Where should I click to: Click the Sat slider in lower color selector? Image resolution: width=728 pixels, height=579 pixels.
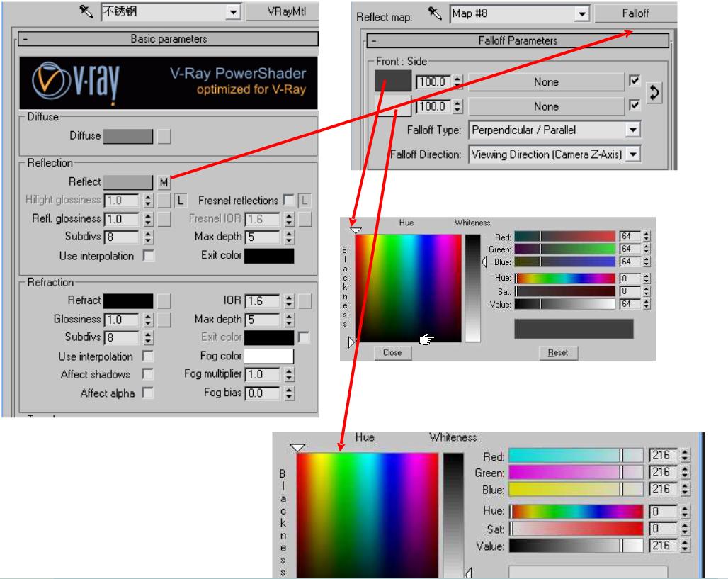tap(576, 529)
